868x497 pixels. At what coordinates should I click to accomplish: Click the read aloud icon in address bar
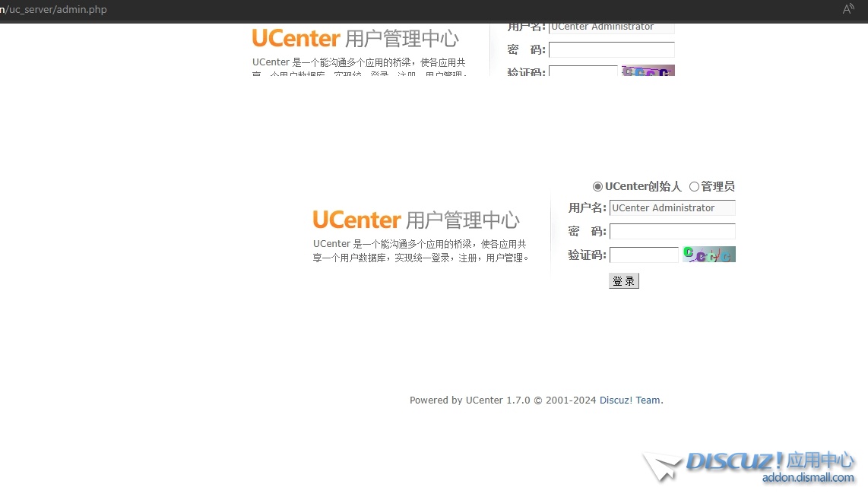tap(848, 9)
